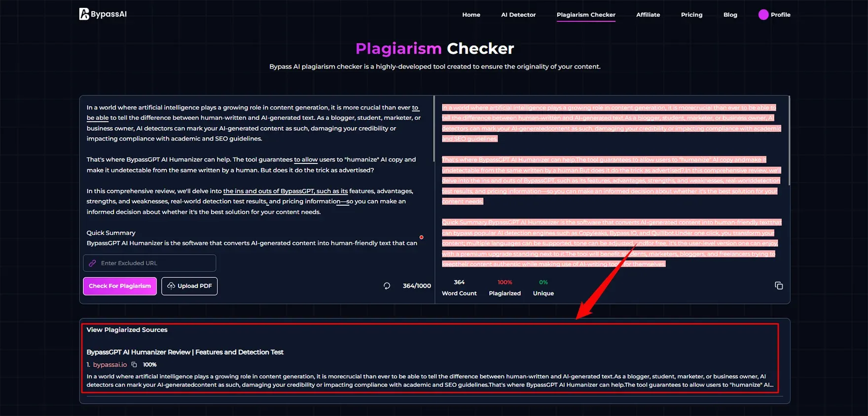The image size is (868, 416).
Task: Open the Affiliate page
Action: point(648,15)
